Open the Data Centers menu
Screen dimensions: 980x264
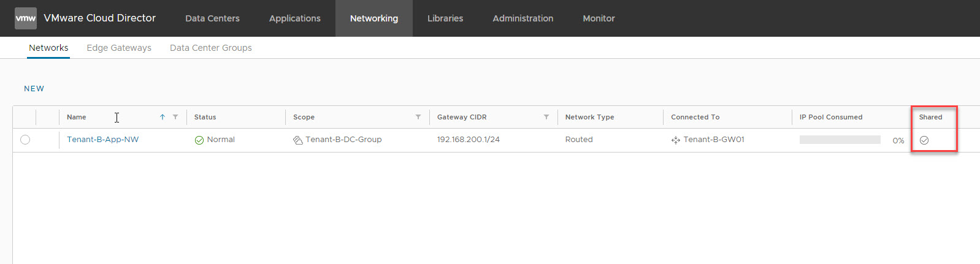(x=212, y=18)
